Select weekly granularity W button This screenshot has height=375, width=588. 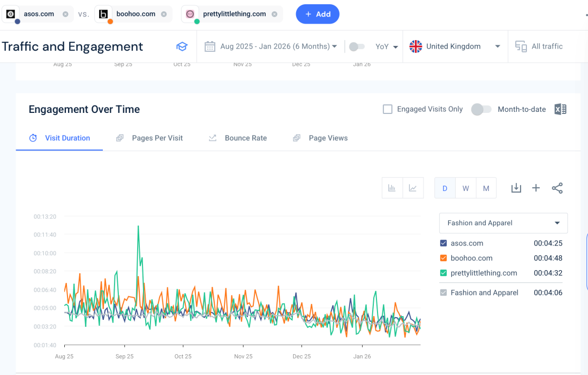(465, 188)
